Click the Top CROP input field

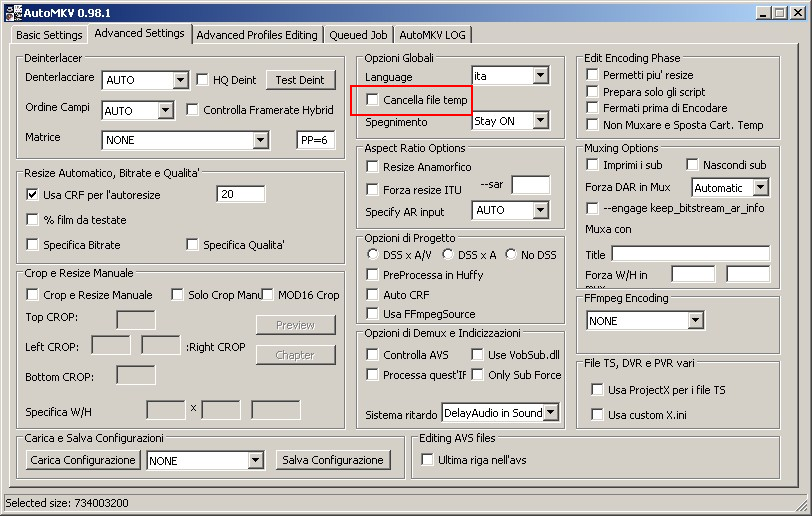pyautogui.click(x=136, y=320)
